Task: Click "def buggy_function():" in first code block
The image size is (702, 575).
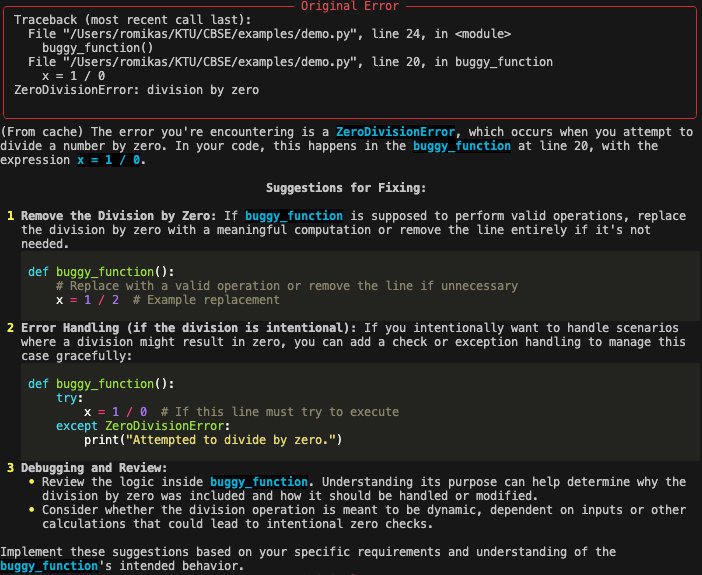Action: pyautogui.click(x=101, y=272)
